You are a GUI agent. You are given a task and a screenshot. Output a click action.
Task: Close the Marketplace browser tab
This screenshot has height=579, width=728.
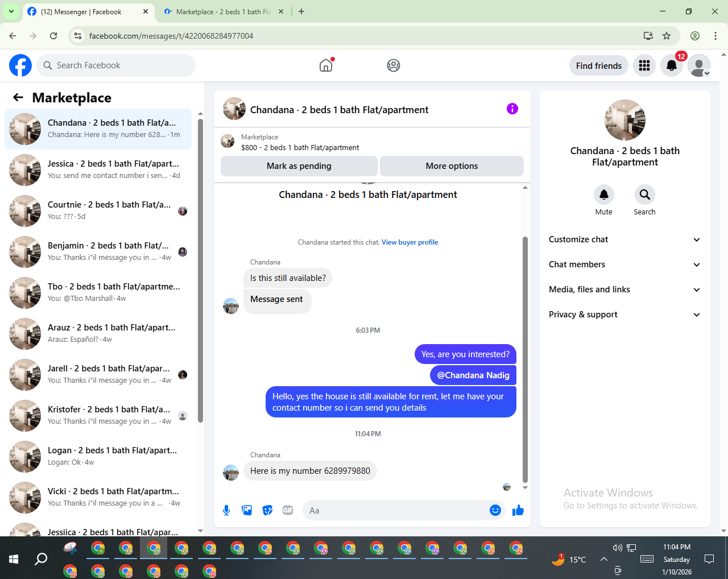(x=281, y=11)
